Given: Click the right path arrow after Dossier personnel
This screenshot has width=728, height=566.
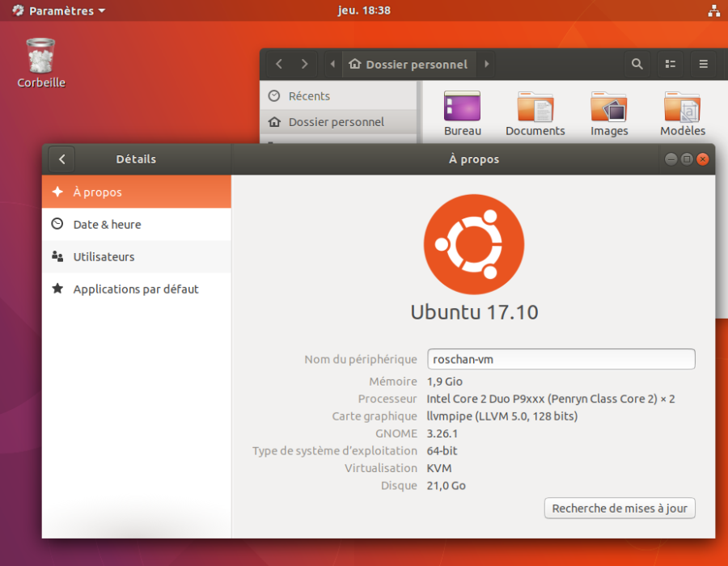Looking at the screenshot, I should tap(486, 64).
